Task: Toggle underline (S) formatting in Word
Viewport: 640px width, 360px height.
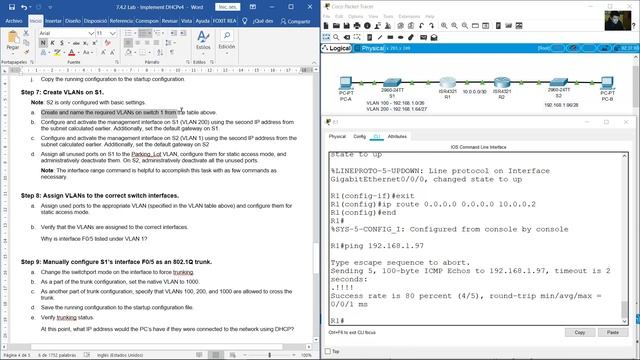Action: click(x=62, y=43)
